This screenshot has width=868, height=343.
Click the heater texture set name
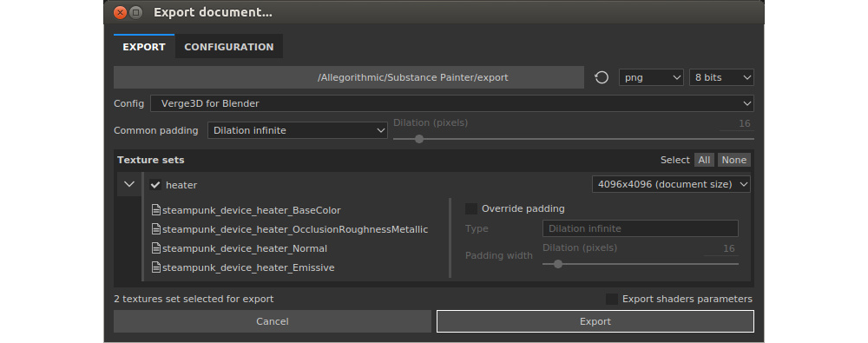click(x=181, y=185)
